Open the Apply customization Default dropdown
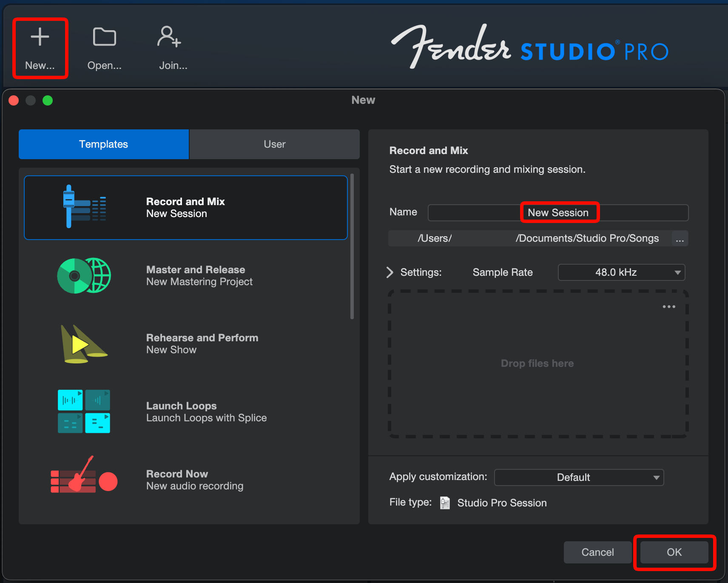This screenshot has height=583, width=728. [579, 477]
